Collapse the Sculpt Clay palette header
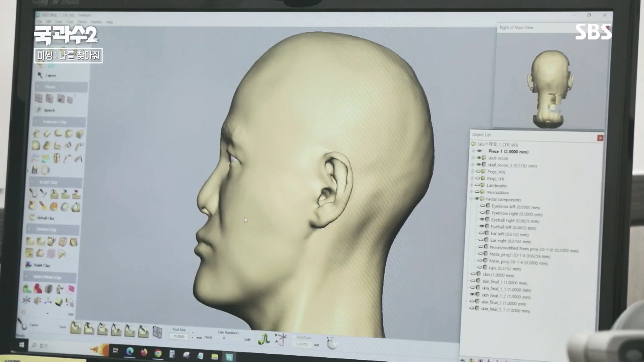Image resolution: width=644 pixels, height=362 pixels. coord(56,182)
